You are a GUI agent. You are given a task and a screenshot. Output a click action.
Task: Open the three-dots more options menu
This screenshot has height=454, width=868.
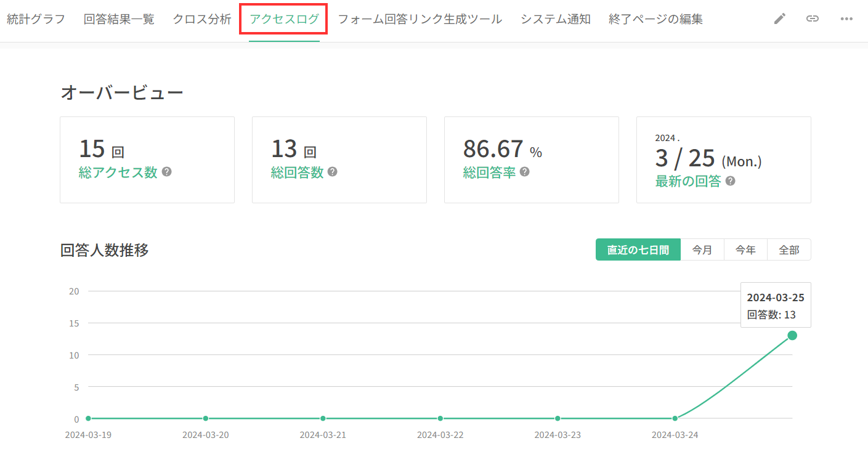(846, 18)
